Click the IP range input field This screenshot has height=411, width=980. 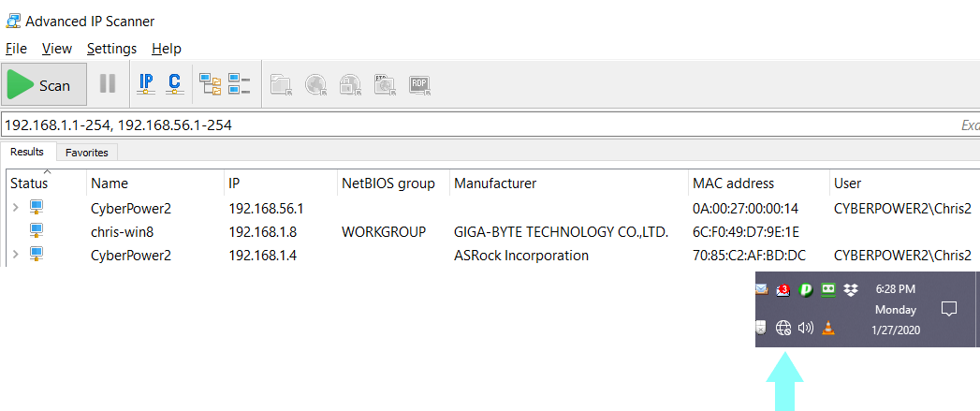click(468, 125)
